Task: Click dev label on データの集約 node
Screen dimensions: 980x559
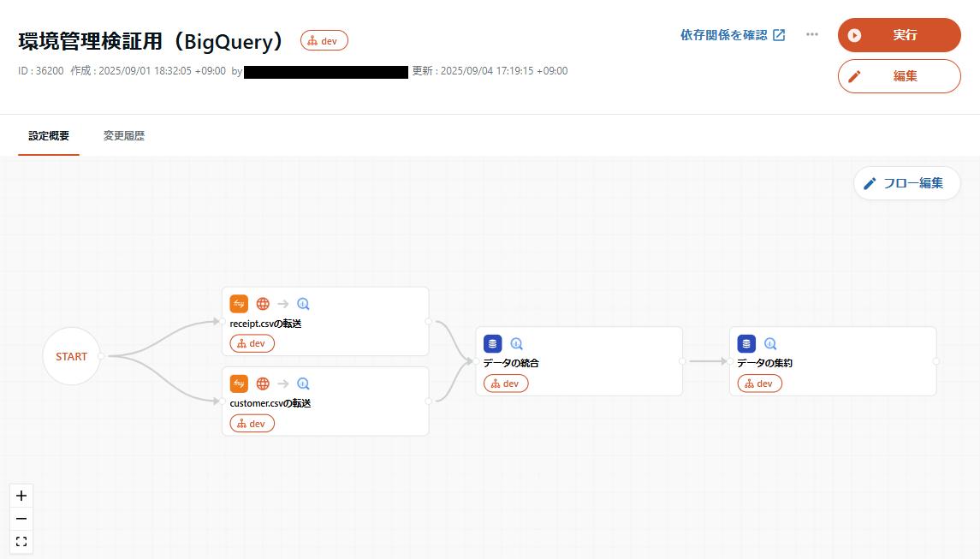Action: 759,384
